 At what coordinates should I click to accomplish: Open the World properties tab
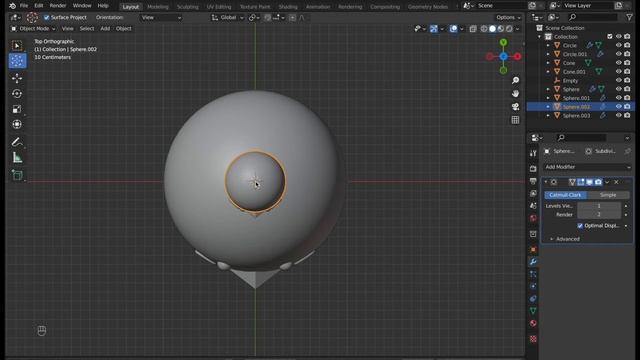click(533, 218)
